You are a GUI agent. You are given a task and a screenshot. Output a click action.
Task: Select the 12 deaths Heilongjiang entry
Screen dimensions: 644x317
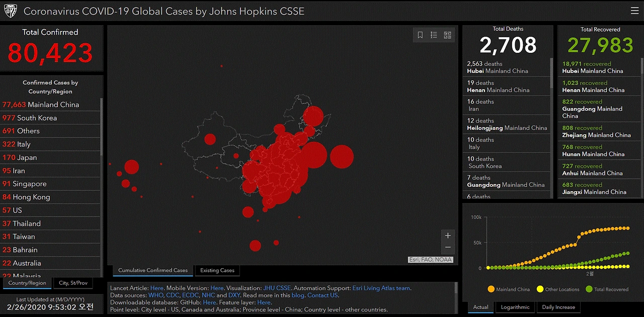[507, 124]
